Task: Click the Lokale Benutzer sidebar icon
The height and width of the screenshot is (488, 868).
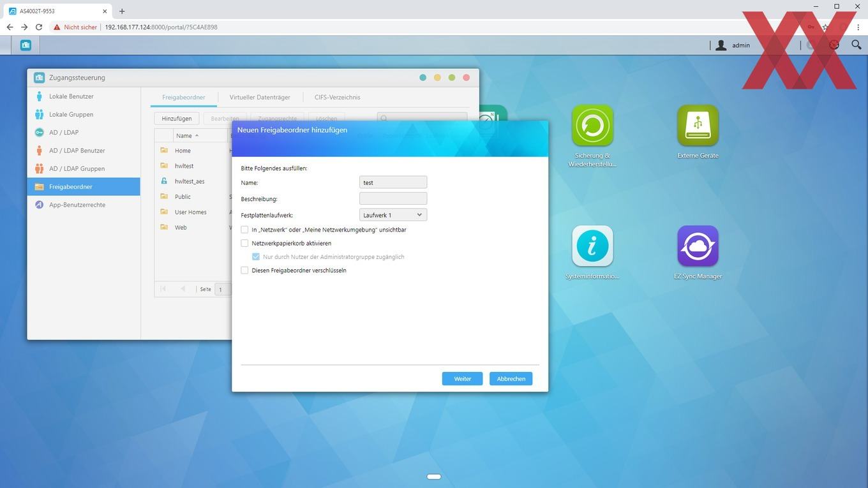Action: pos(39,96)
